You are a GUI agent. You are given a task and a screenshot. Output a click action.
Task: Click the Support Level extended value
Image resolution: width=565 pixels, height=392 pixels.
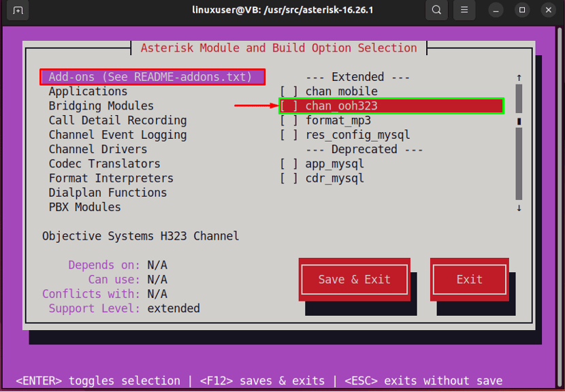pos(174,309)
